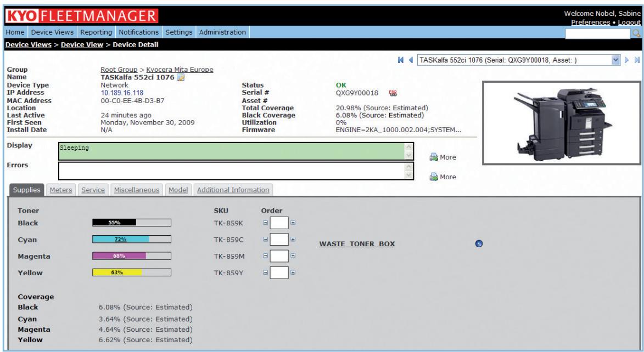The height and width of the screenshot is (352, 644).
Task: Switch to the Miscellaneous tab
Action: click(x=137, y=190)
